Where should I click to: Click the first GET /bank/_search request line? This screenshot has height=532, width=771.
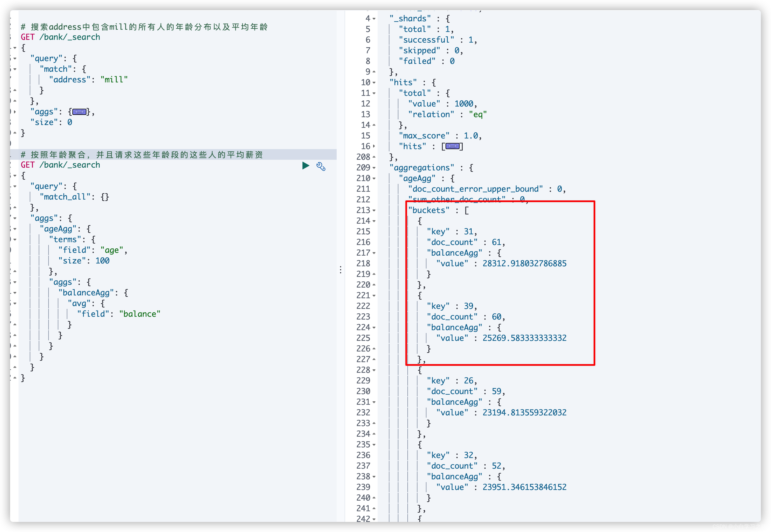point(60,37)
